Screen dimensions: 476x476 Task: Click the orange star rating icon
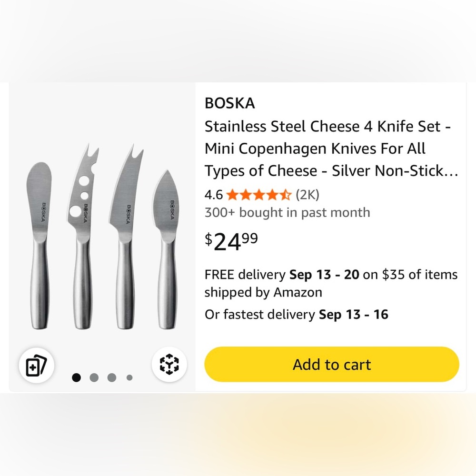258,195
